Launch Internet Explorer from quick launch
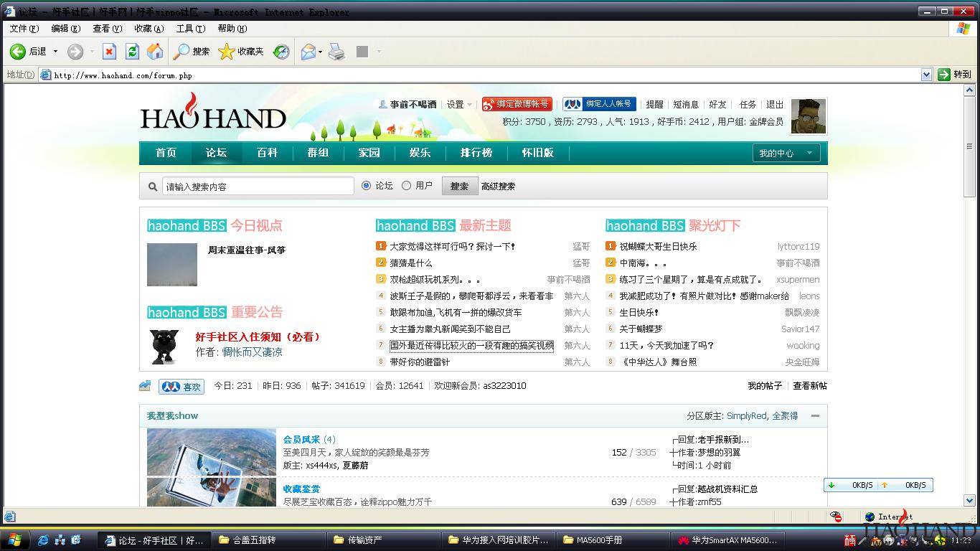This screenshot has height=551, width=980. [x=43, y=540]
